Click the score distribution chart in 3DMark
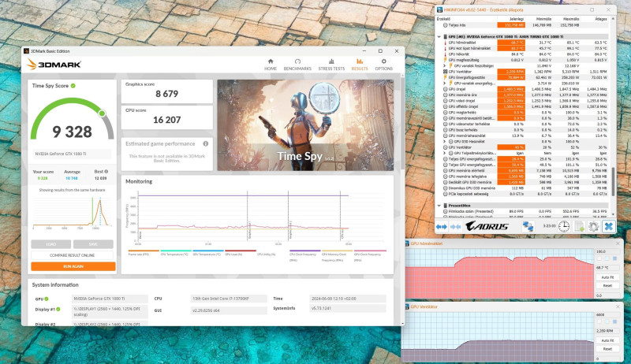 [x=73, y=213]
